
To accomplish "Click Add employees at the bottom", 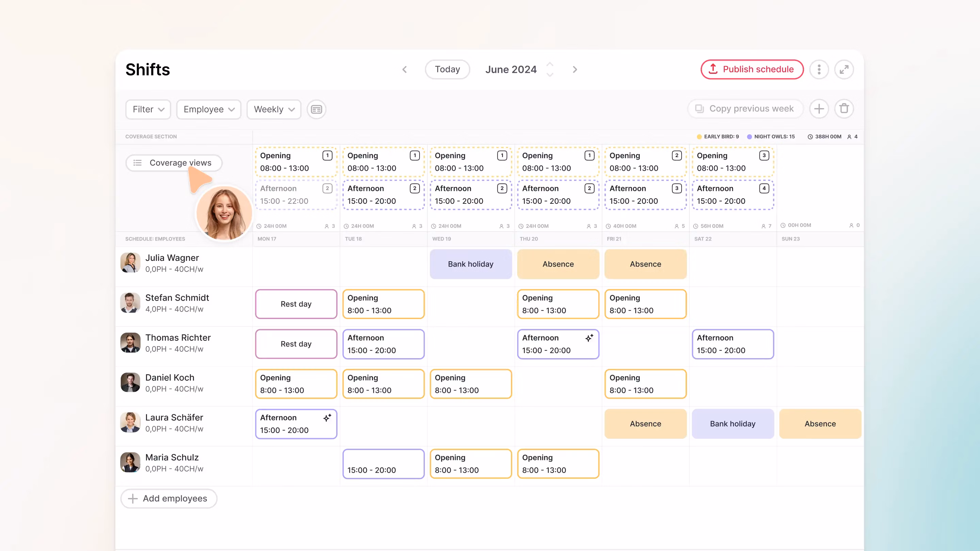I will tap(168, 499).
